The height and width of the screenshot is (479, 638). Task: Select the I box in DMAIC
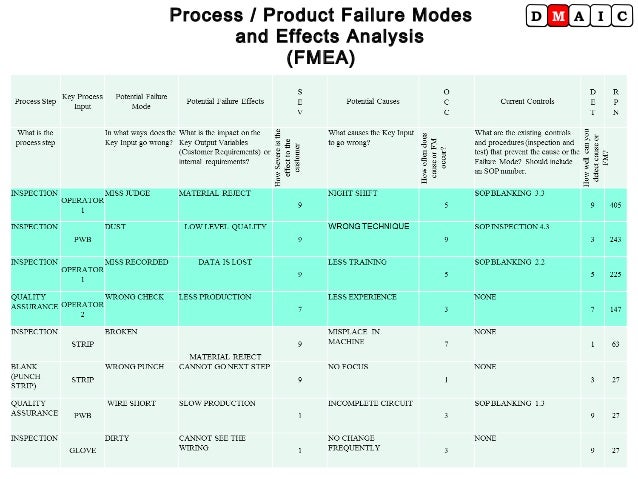click(600, 16)
